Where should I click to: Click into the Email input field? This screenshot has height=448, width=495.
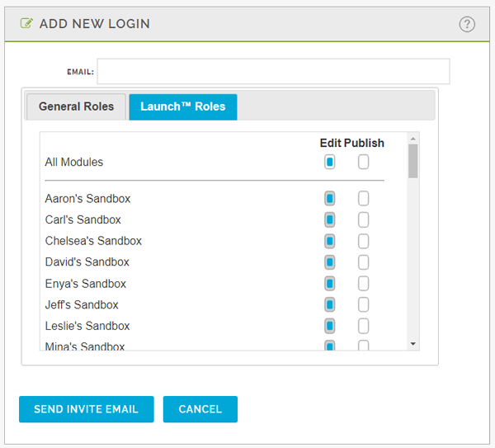[x=273, y=71]
